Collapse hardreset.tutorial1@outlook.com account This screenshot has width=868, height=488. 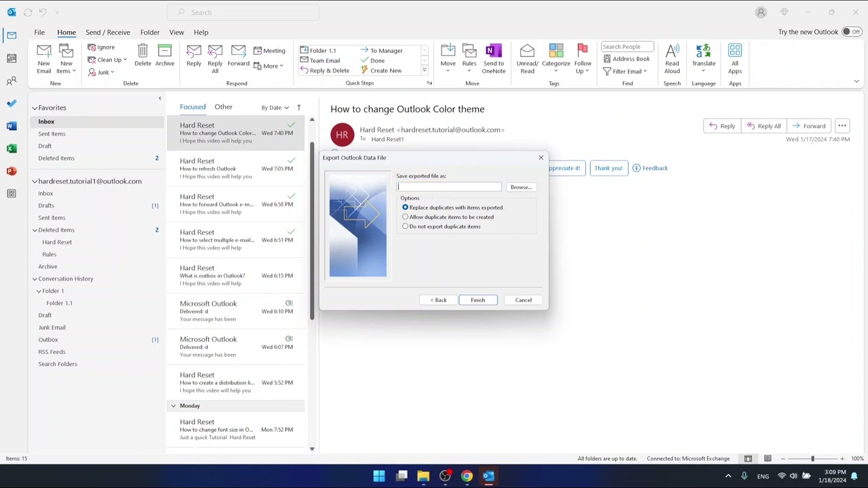coord(35,182)
